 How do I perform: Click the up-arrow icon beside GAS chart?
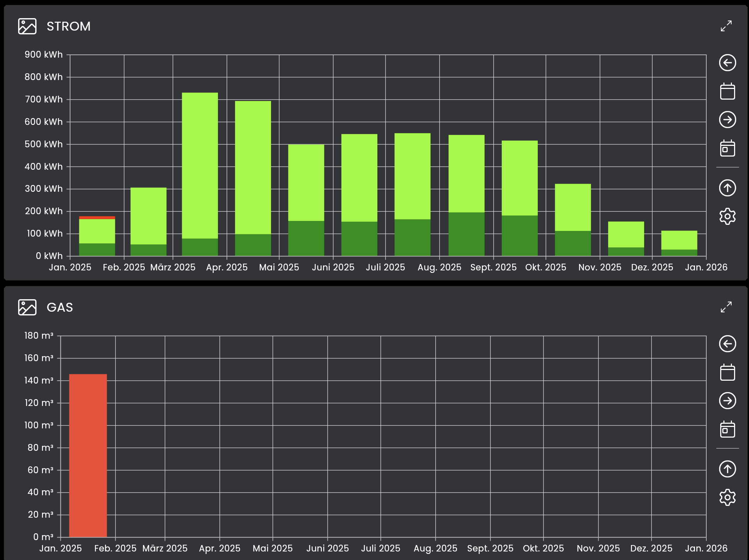click(x=727, y=469)
